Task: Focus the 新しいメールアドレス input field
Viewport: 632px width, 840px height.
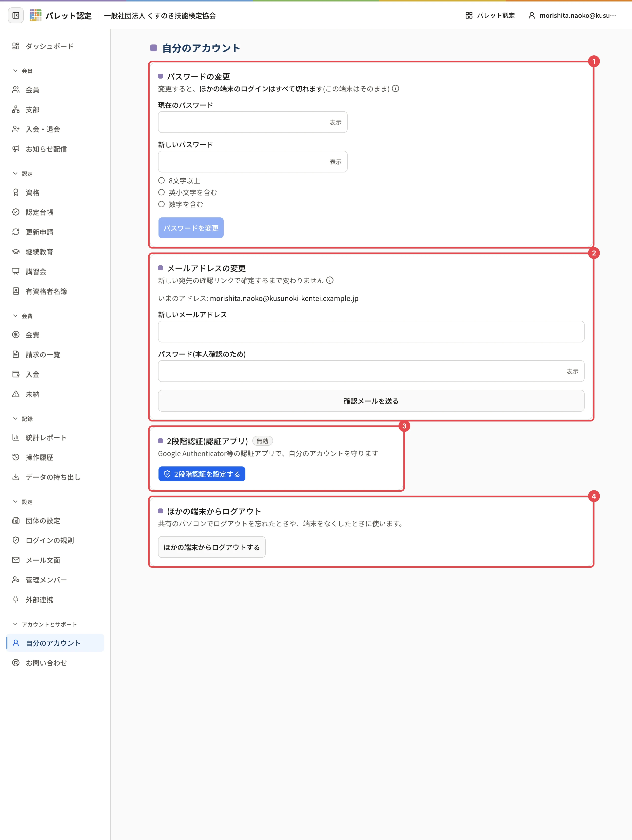Action: click(371, 332)
